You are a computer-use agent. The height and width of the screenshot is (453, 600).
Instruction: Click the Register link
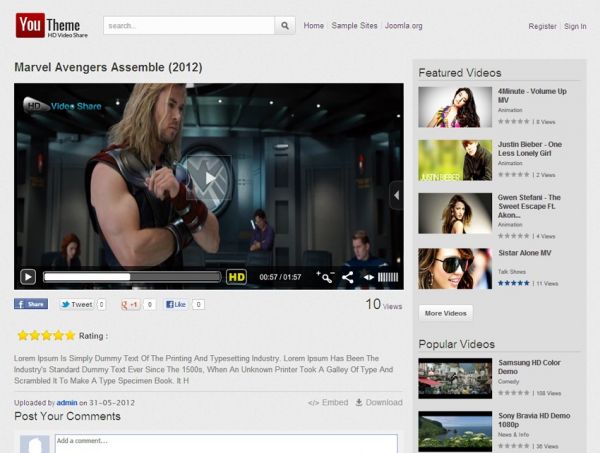(542, 26)
